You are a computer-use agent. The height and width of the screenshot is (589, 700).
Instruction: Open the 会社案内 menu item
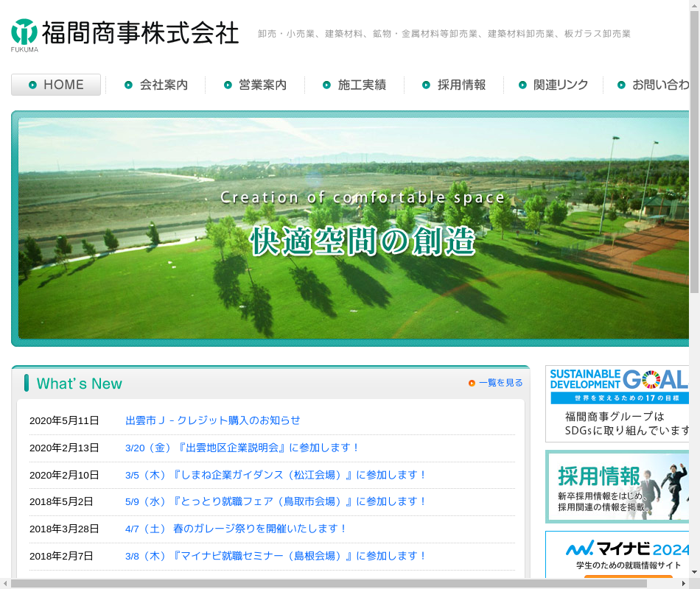tap(156, 85)
